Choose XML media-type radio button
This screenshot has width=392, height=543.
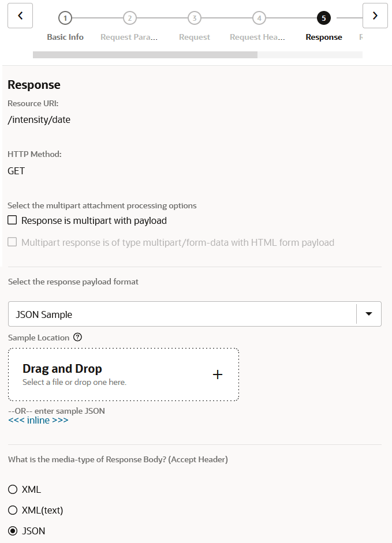click(x=13, y=489)
